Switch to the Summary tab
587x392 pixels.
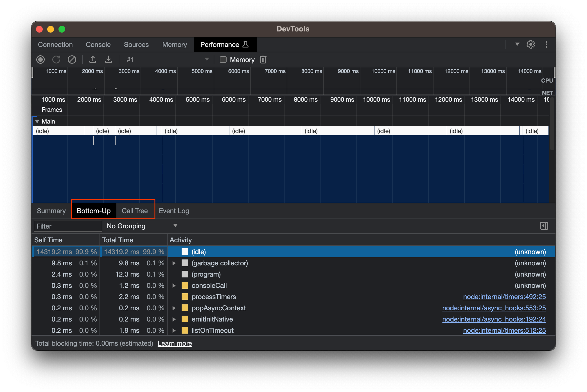click(51, 211)
